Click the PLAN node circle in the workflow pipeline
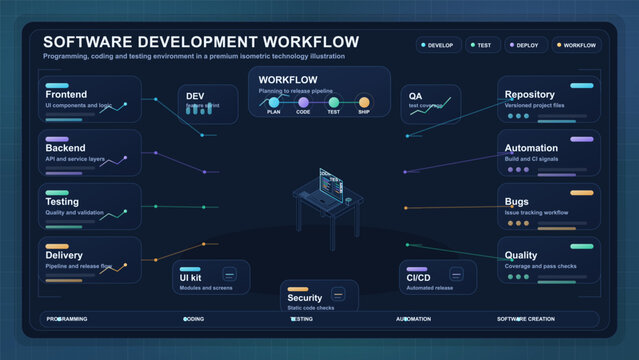Screen dimensions: 639x360 [x=274, y=102]
